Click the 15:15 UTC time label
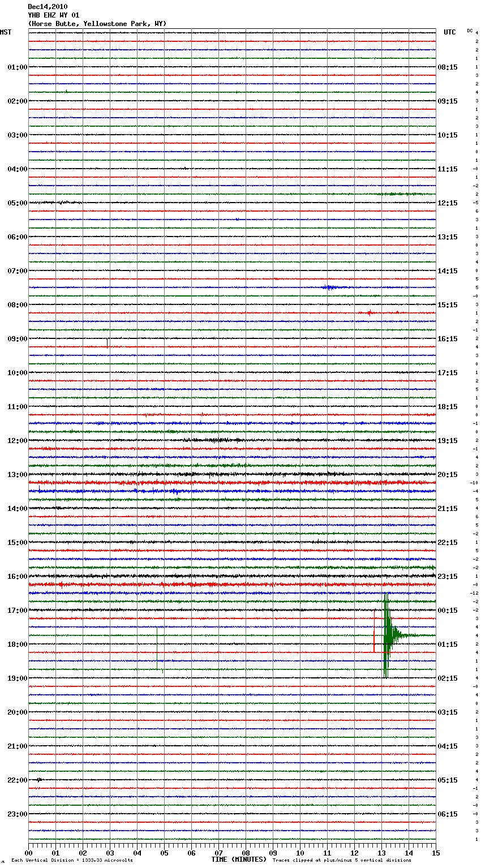This screenshot has width=481, height=868. (x=448, y=305)
